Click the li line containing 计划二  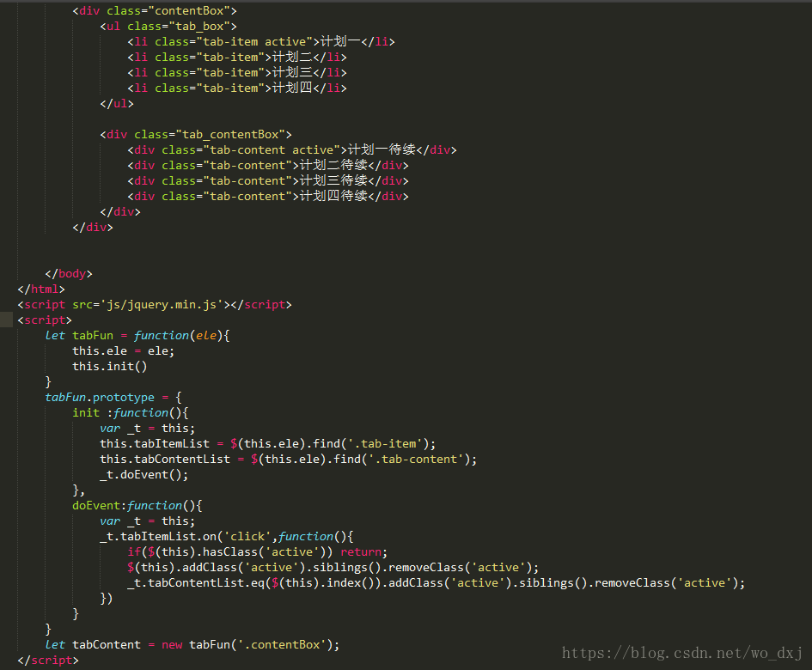coord(237,58)
